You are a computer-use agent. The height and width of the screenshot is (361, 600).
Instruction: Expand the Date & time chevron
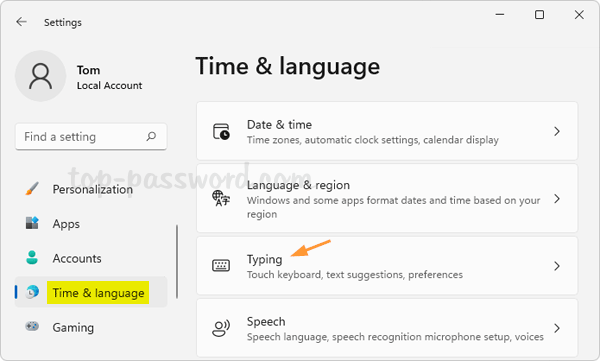point(557,131)
